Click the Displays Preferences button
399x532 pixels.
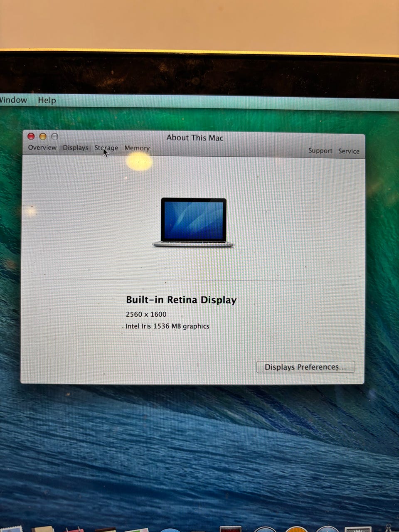(305, 367)
